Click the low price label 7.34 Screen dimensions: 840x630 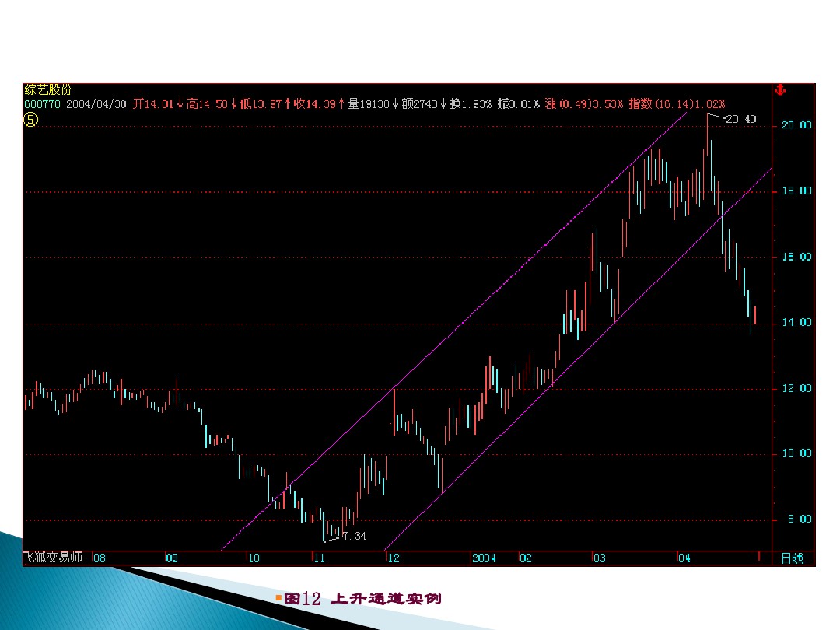(x=355, y=536)
